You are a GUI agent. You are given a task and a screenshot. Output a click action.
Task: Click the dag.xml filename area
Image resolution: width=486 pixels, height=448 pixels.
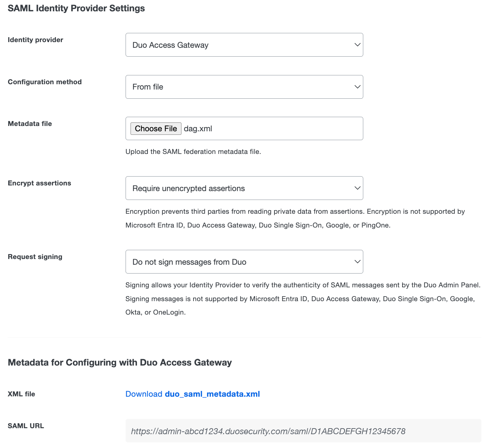198,128
